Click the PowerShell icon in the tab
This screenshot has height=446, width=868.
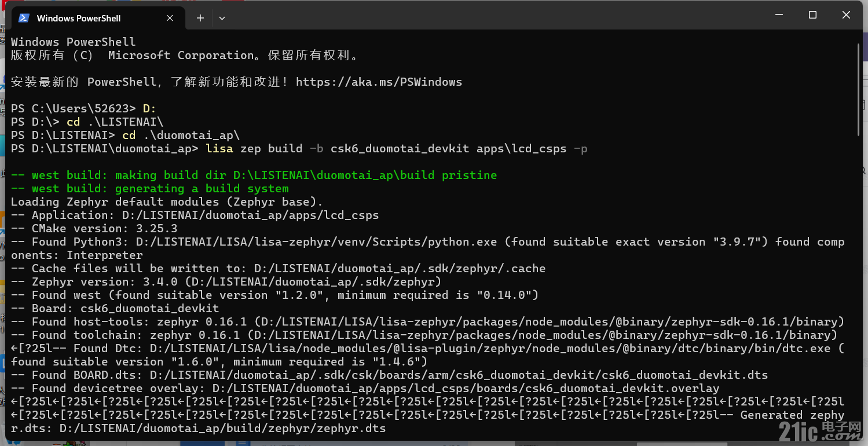(x=24, y=18)
